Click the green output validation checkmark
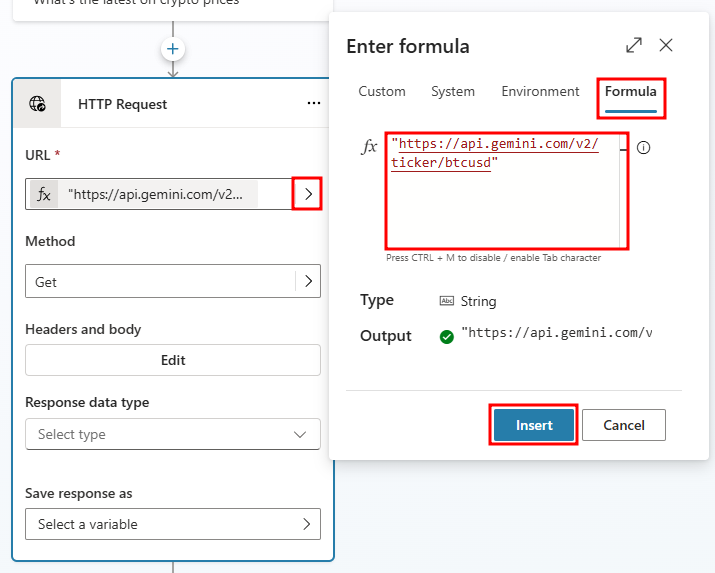 point(446,337)
